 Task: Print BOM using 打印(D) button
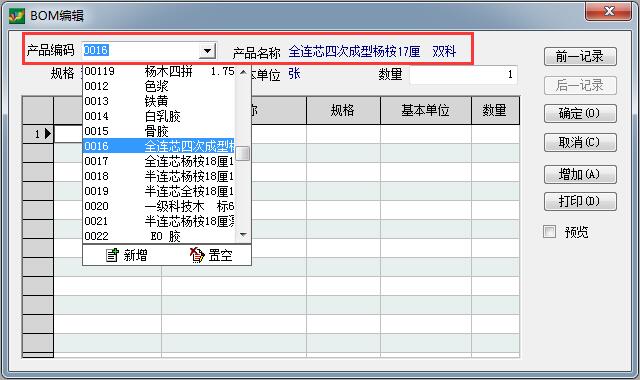(x=580, y=201)
